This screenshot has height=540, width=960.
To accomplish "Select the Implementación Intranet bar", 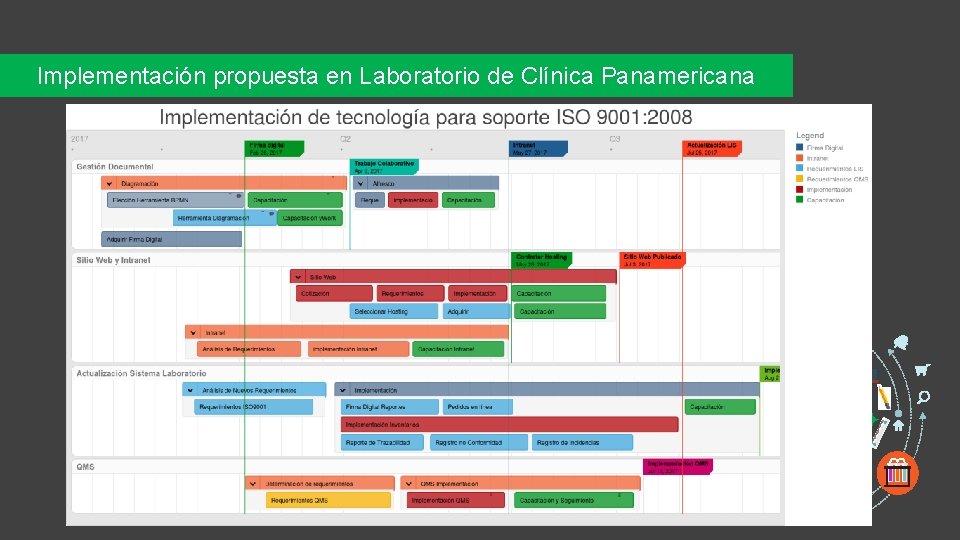I will pos(358,349).
